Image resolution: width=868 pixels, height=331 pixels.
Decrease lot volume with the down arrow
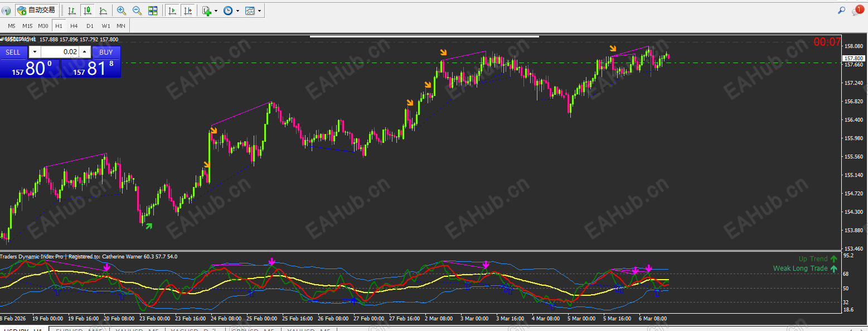[x=35, y=52]
